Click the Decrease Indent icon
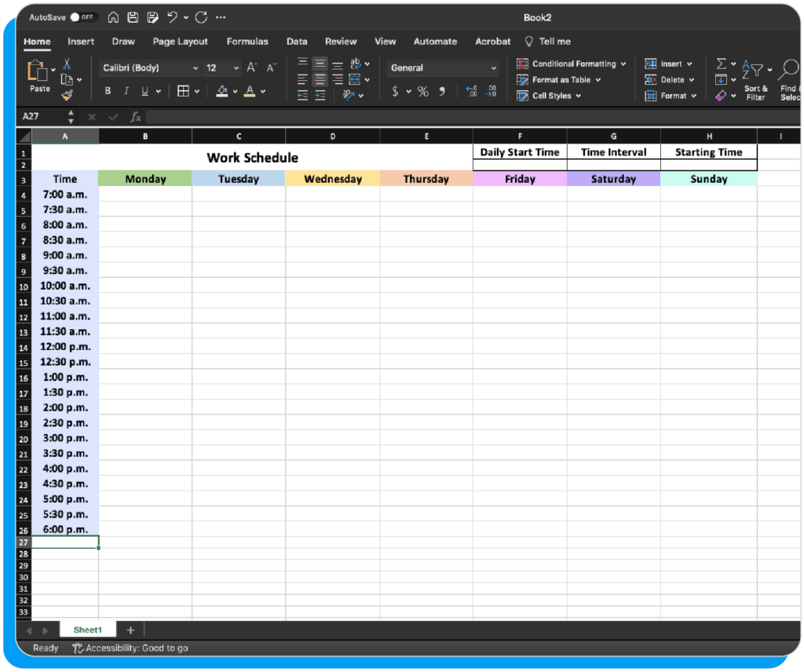Image resolution: width=804 pixels, height=672 pixels. (x=302, y=95)
